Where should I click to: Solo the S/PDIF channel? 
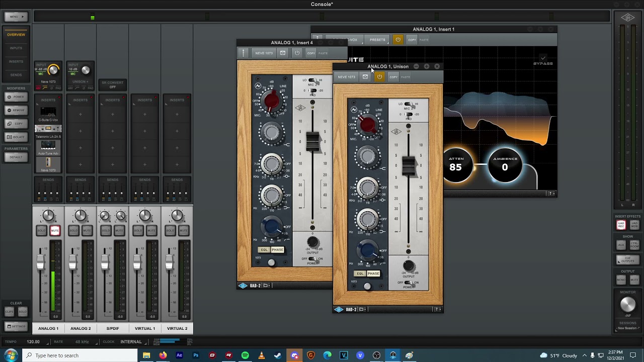tap(106, 230)
